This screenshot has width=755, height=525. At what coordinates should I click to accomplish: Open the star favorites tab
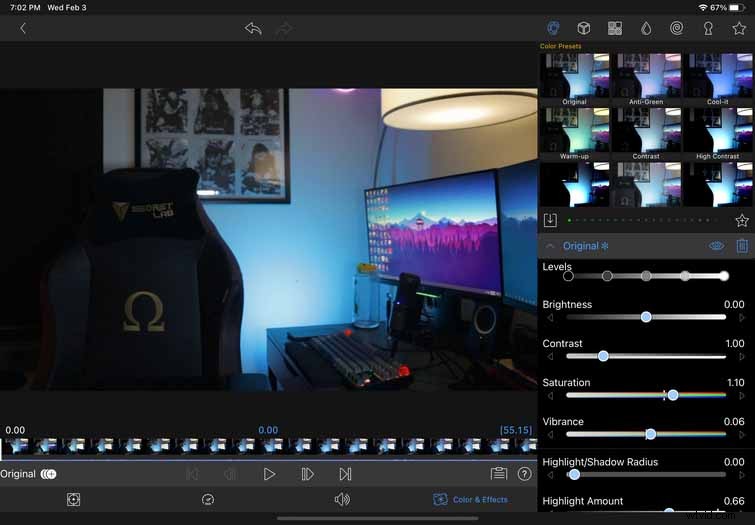(x=739, y=28)
